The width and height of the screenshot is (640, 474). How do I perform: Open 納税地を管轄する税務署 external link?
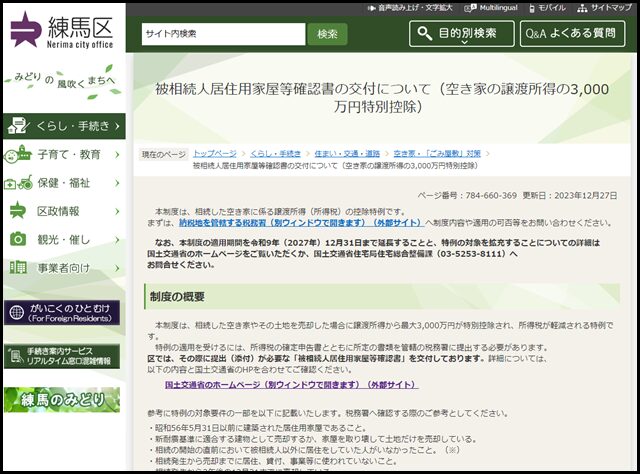(301, 223)
